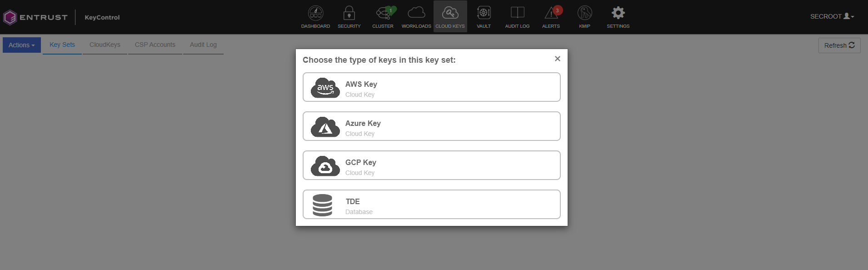The width and height of the screenshot is (868, 270).
Task: Close the key type dialog
Action: pyautogui.click(x=557, y=59)
